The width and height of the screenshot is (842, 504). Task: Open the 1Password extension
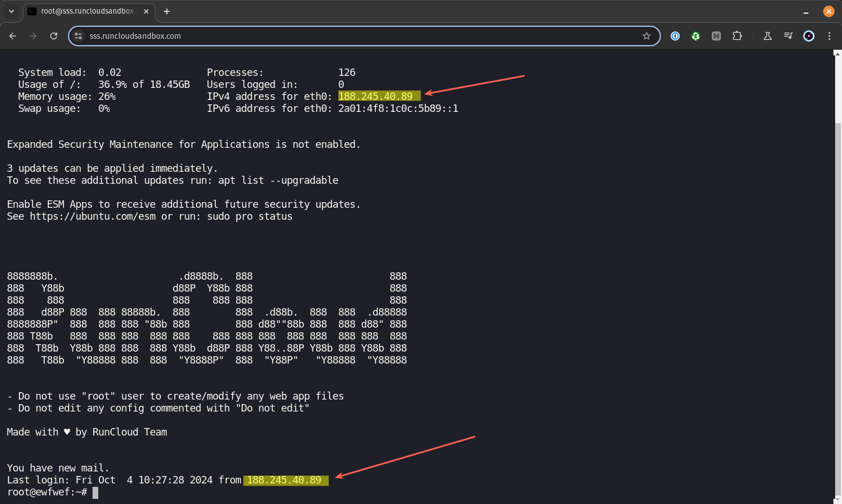coord(675,36)
